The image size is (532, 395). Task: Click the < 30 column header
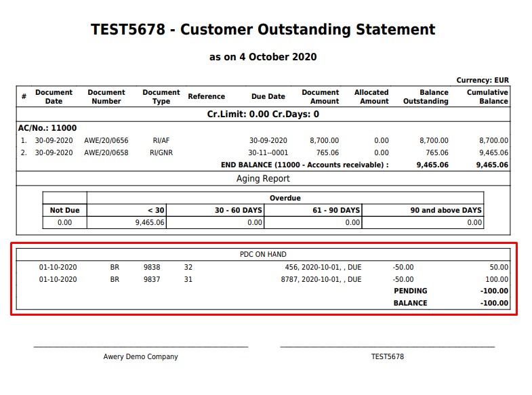coord(156,210)
